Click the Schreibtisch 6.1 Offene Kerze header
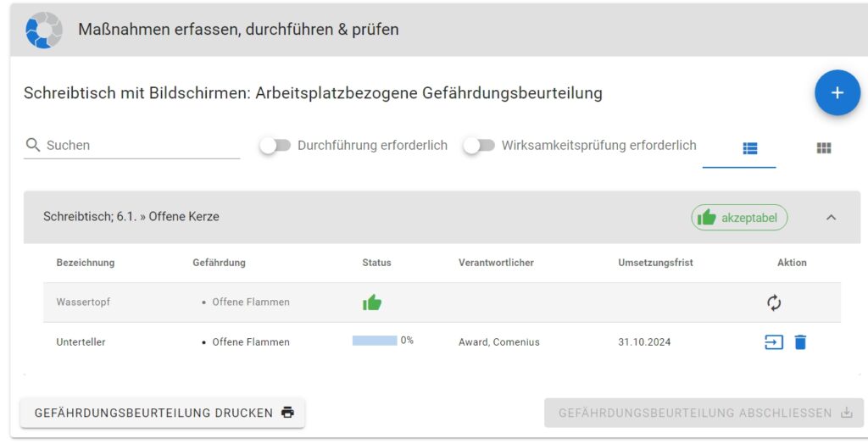 tap(131, 217)
